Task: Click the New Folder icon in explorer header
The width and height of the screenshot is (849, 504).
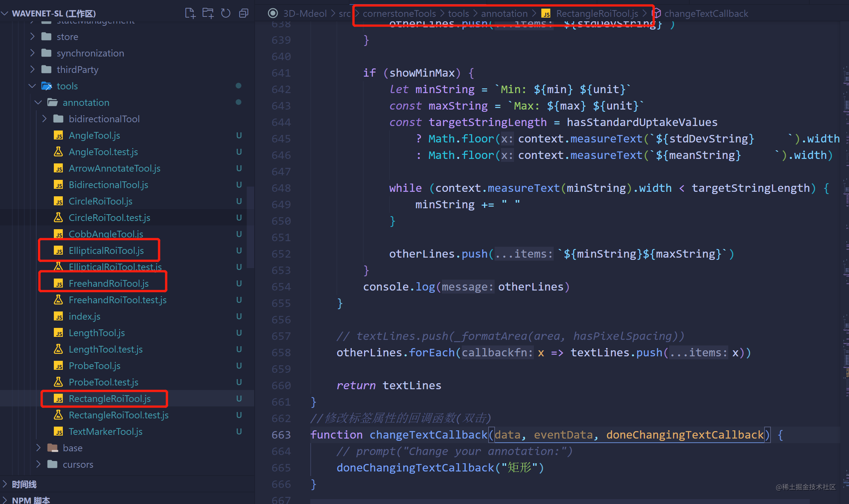Action: tap(208, 13)
